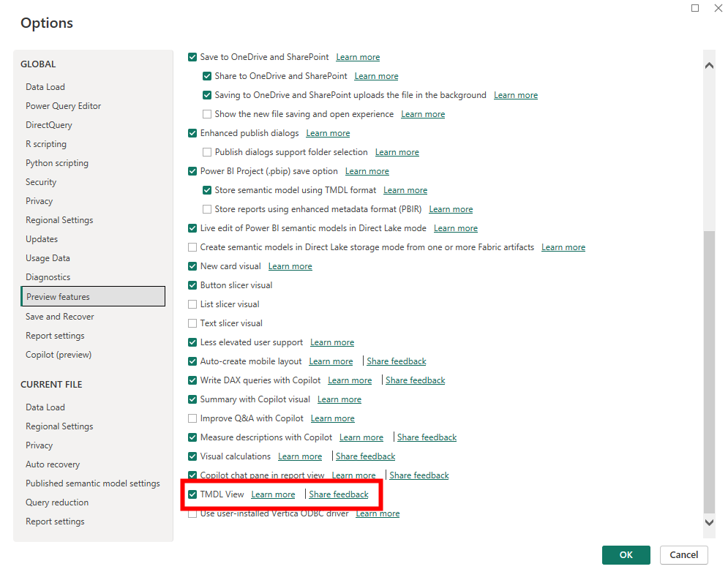Open Share feedback for Visual calculations

(365, 456)
